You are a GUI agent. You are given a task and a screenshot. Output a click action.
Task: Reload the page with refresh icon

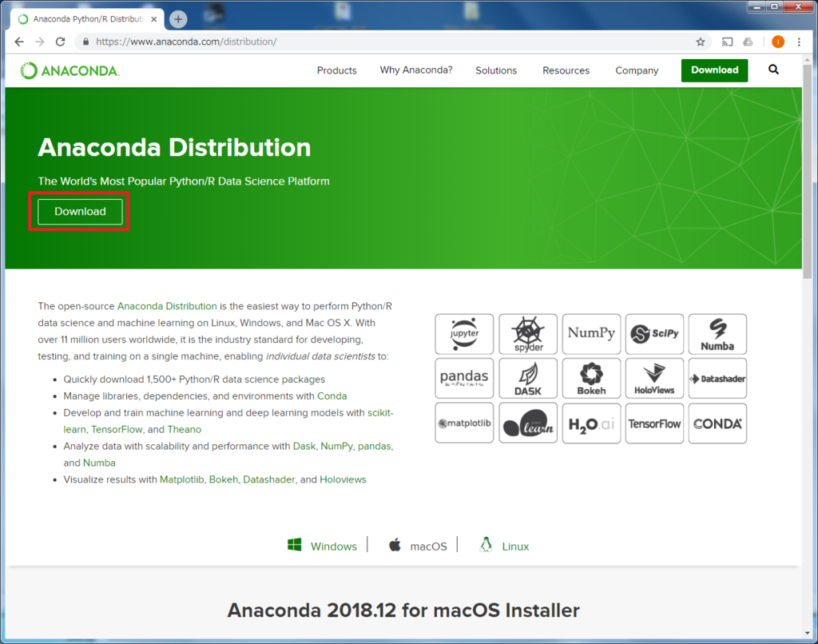click(61, 42)
